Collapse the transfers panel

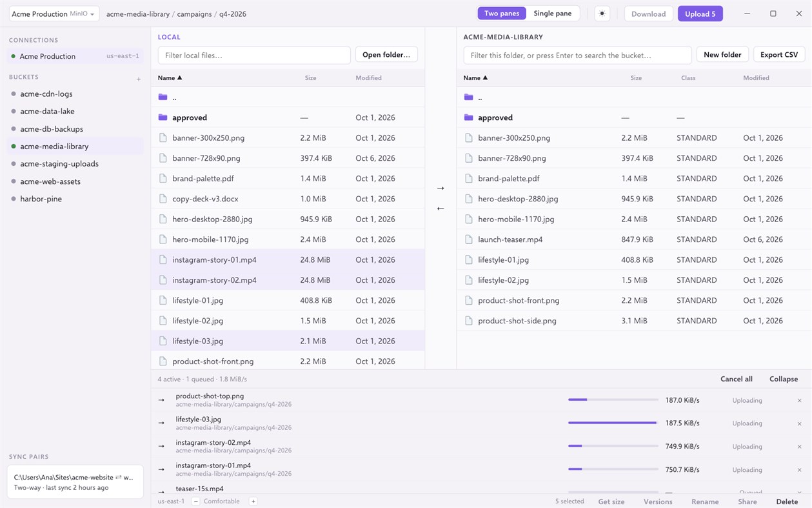coord(784,379)
